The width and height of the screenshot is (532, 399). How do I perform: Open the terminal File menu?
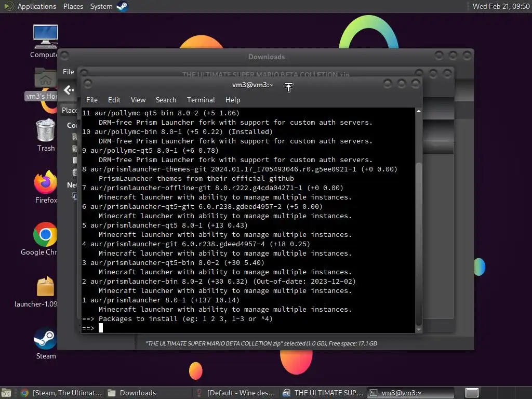tap(91, 100)
